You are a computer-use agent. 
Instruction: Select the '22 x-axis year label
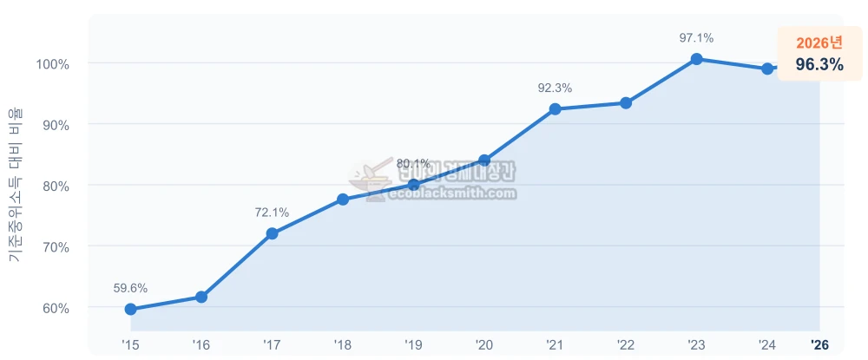point(626,345)
